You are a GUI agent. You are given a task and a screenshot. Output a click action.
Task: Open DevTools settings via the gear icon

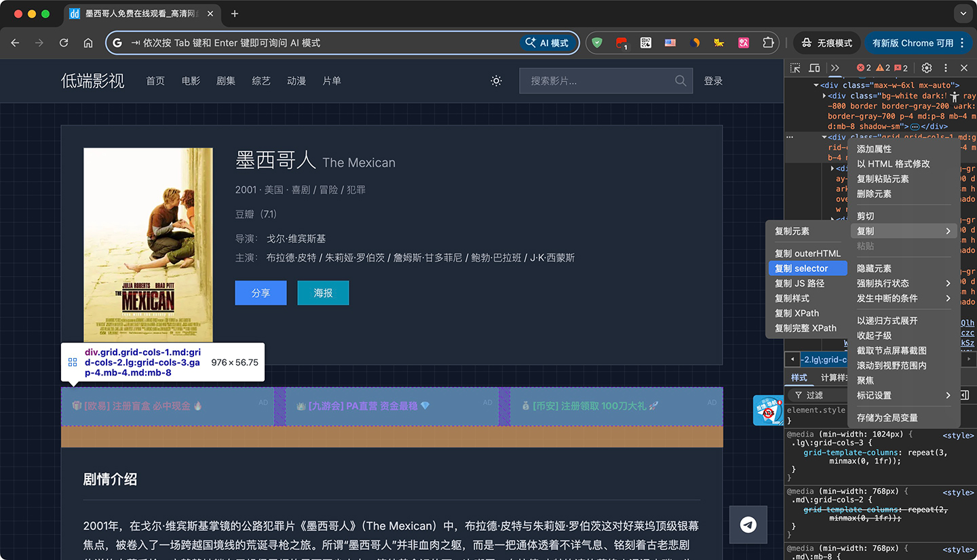tap(927, 68)
